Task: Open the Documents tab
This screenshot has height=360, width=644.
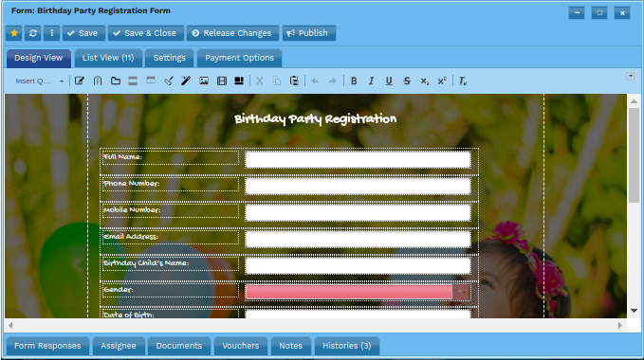Action: (179, 346)
